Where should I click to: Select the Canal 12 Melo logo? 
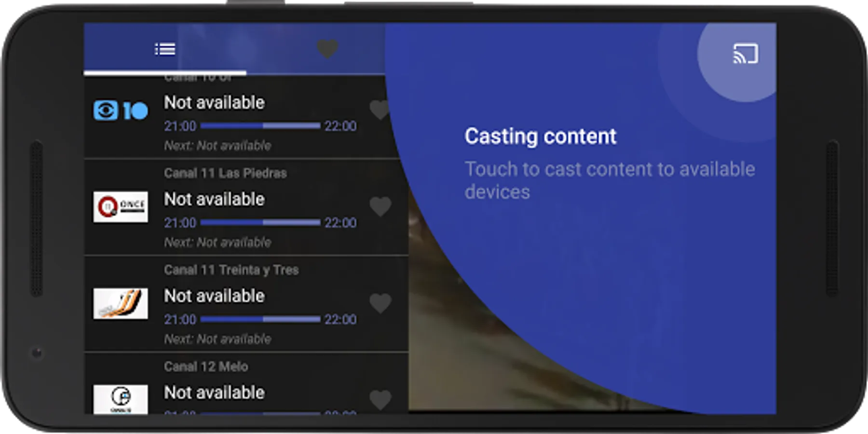(x=121, y=399)
